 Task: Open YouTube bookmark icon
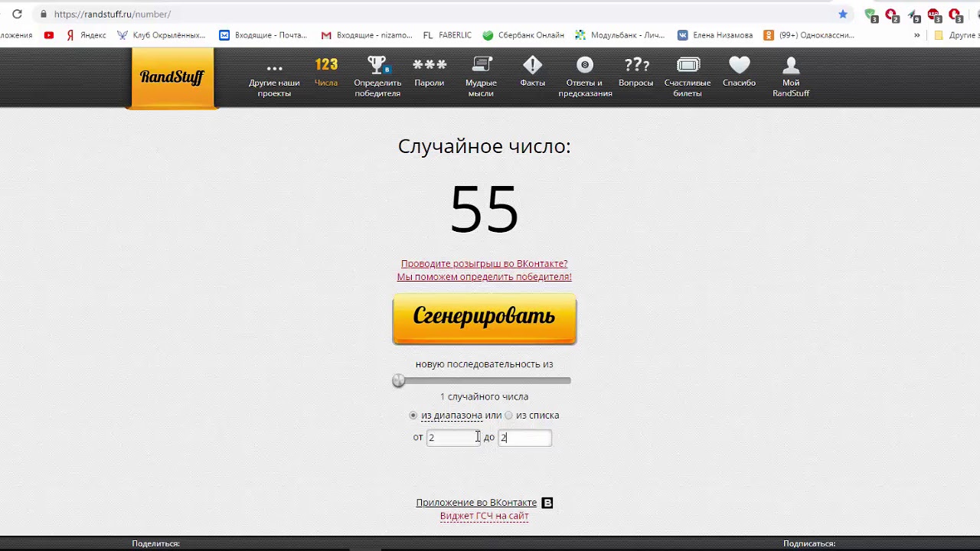[49, 35]
